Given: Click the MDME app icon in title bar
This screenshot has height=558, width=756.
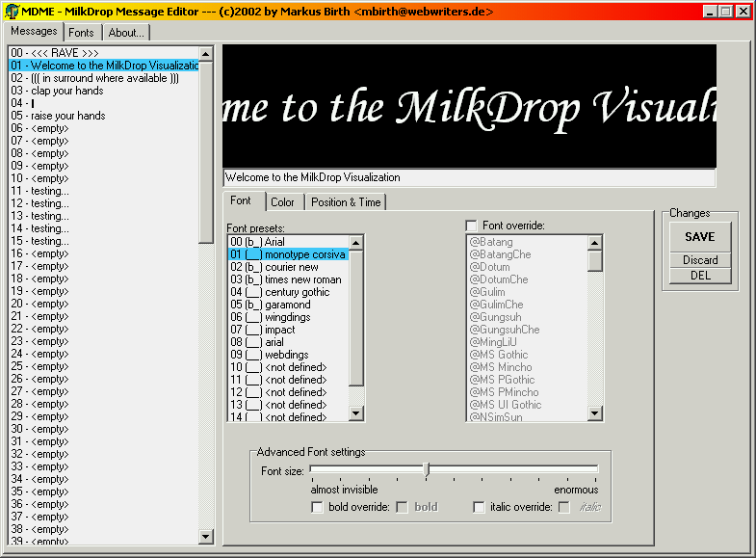Looking at the screenshot, I should (11, 12).
